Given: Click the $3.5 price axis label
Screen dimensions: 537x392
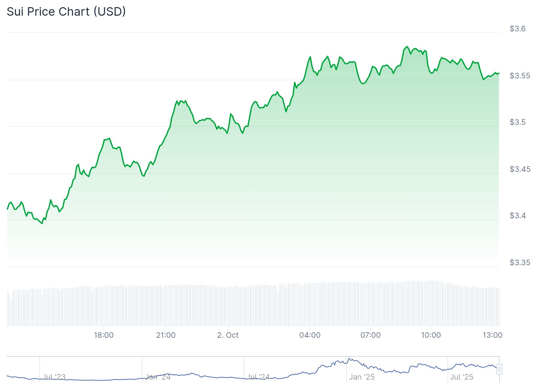Looking at the screenshot, I should [x=517, y=122].
